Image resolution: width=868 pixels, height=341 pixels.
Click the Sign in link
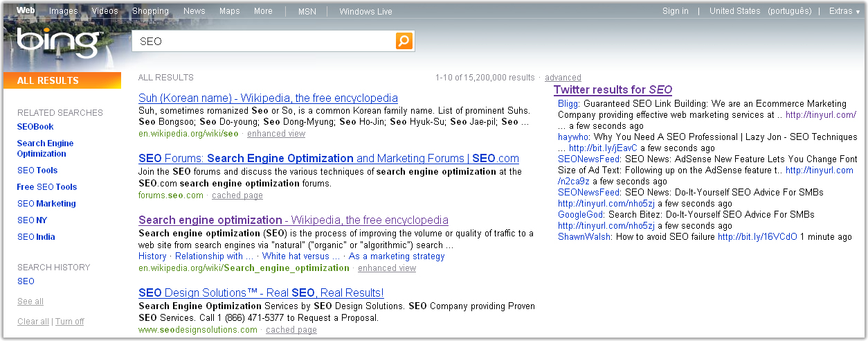pyautogui.click(x=675, y=11)
